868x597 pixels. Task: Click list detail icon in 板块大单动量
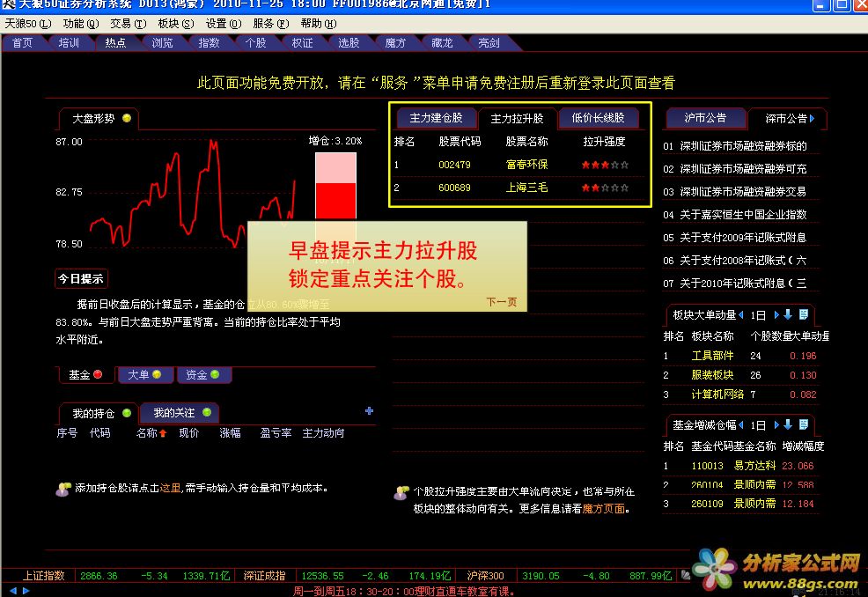[804, 314]
